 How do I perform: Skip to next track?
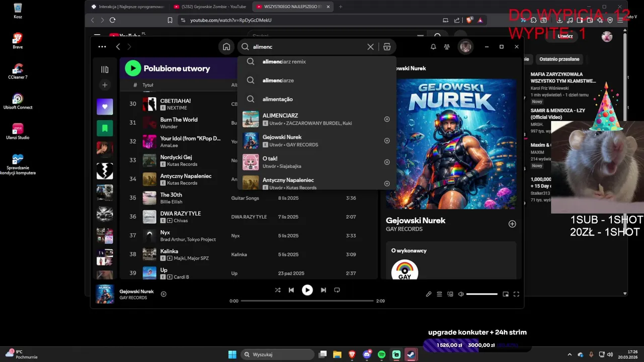(324, 290)
